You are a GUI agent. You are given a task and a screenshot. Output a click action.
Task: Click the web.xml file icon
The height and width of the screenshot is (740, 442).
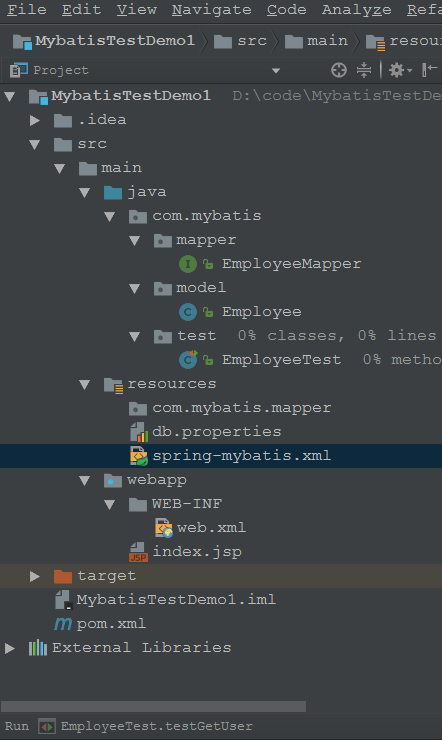coord(164,528)
